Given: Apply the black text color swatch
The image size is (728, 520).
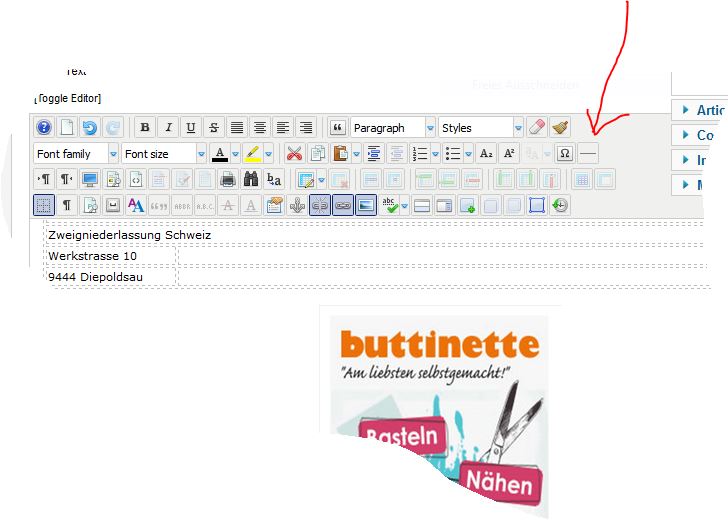Looking at the screenshot, I should click(220, 154).
